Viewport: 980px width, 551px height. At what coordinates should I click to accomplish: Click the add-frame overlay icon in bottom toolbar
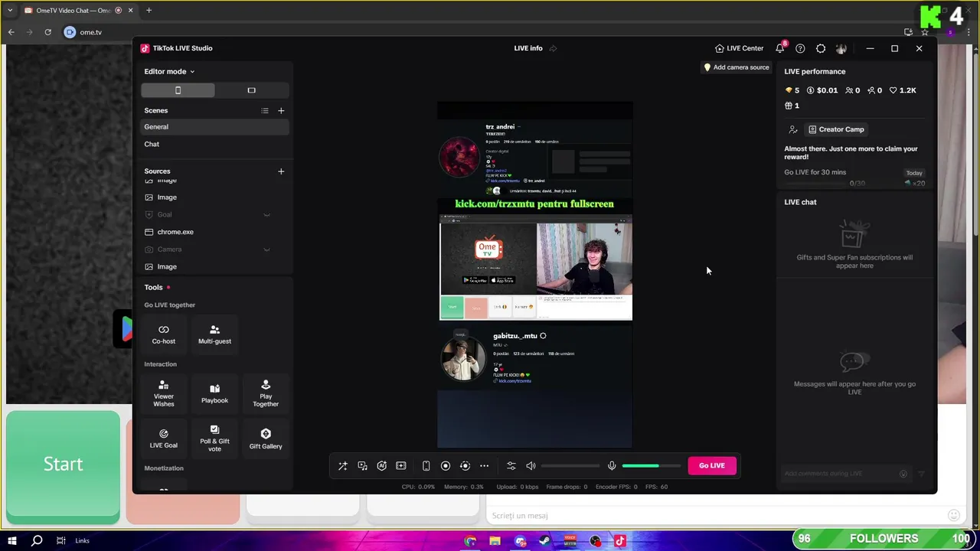click(400, 466)
